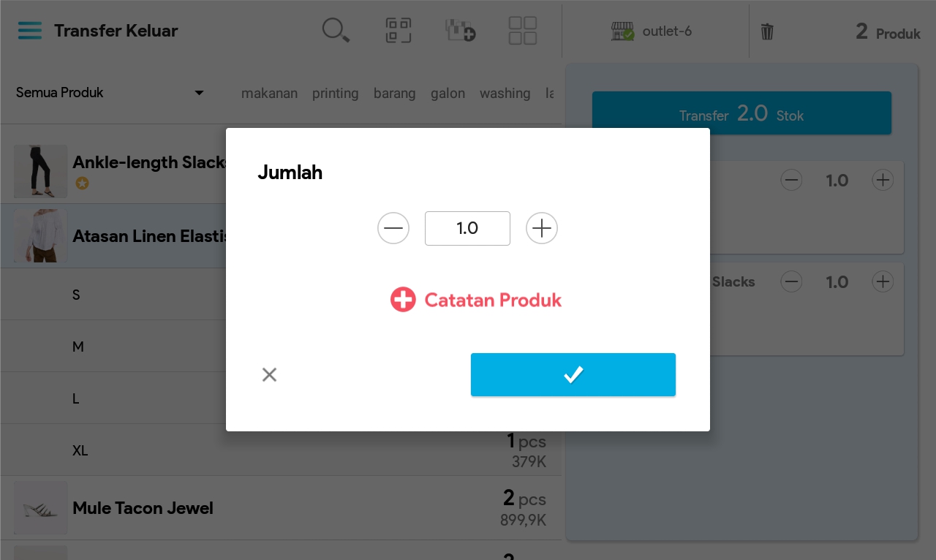Click the search magnifier icon
The image size is (936, 560).
point(336,31)
